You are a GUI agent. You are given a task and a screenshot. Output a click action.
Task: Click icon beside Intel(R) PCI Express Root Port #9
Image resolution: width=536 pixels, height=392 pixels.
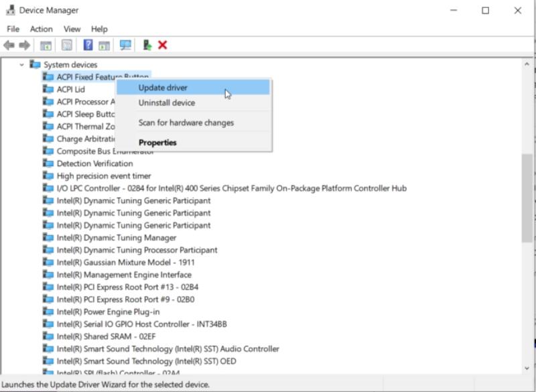pos(48,300)
